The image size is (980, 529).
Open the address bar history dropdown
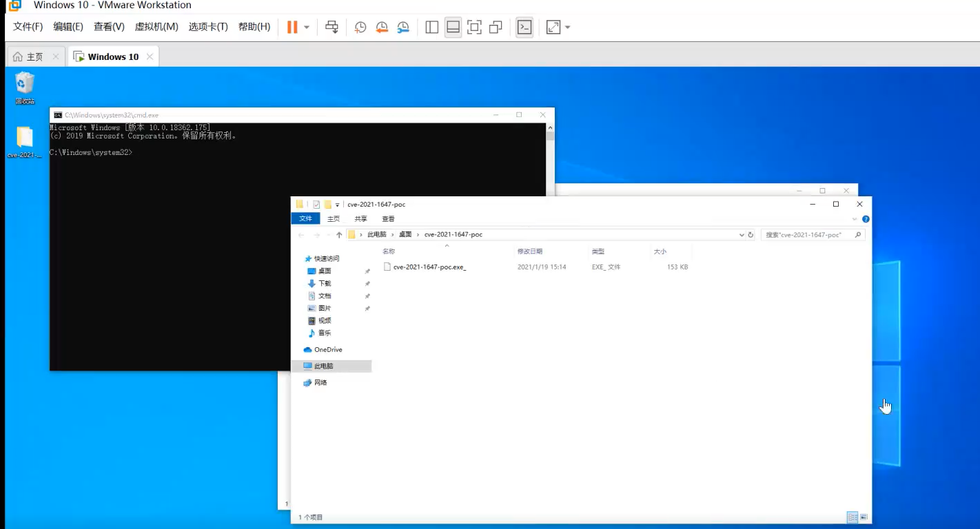tap(742, 235)
